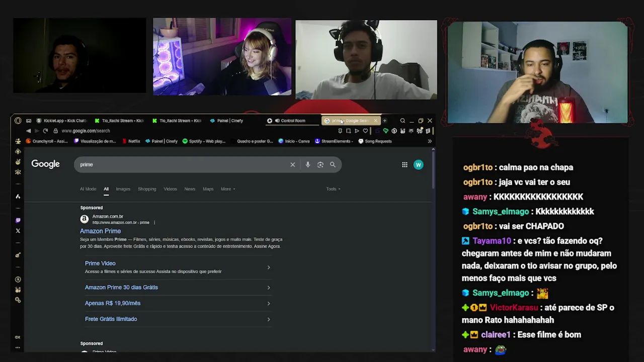This screenshot has width=644, height=362.
Task: Open Apenas R$ 19,90/mês link
Action: (x=113, y=303)
